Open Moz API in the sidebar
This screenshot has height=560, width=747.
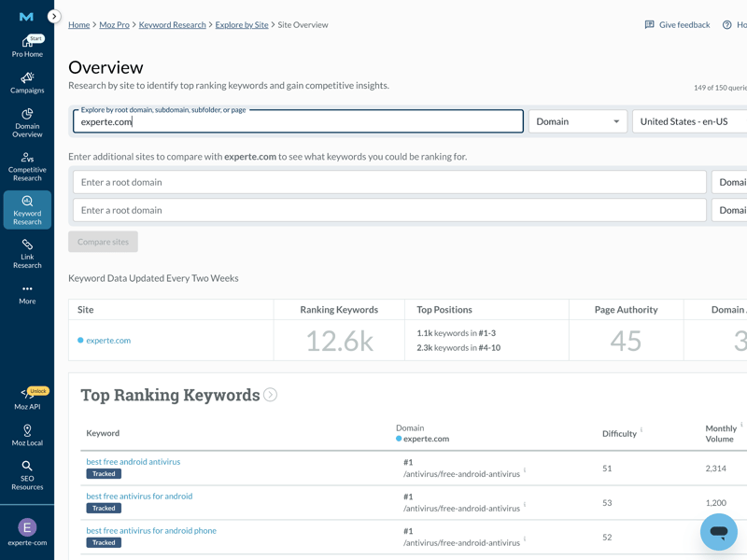click(x=27, y=399)
